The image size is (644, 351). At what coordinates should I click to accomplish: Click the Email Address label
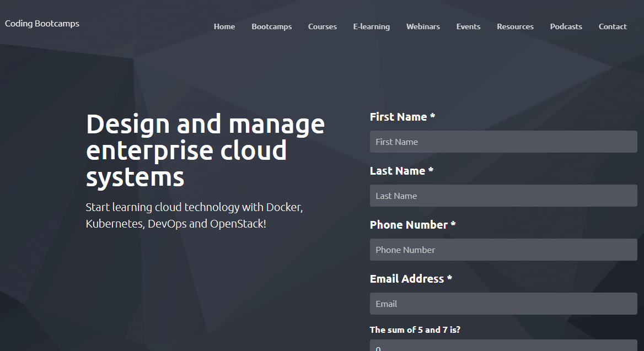[x=410, y=279]
